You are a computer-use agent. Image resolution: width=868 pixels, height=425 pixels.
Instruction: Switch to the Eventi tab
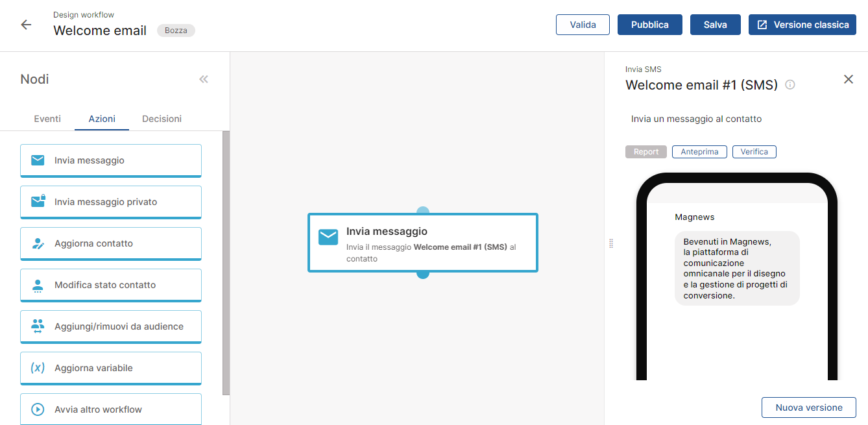[x=47, y=119]
